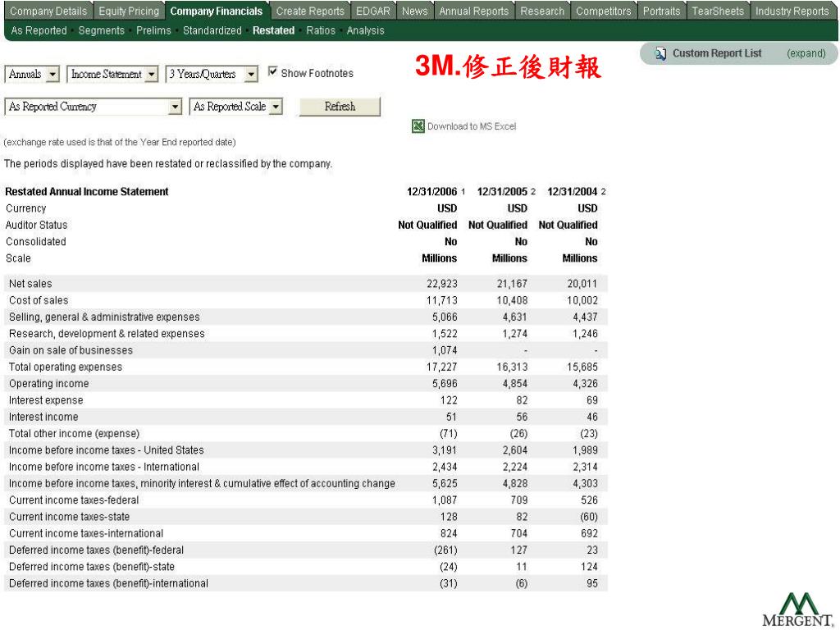This screenshot has height=630, width=840.
Task: Click the 12/31/2005 column header
Action: click(x=502, y=192)
